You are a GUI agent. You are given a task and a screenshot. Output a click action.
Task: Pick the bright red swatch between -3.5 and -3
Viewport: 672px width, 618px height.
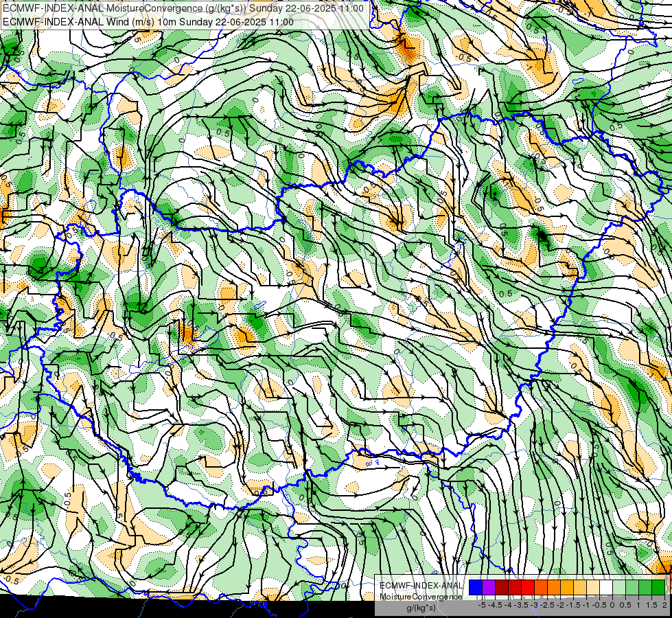point(528,588)
